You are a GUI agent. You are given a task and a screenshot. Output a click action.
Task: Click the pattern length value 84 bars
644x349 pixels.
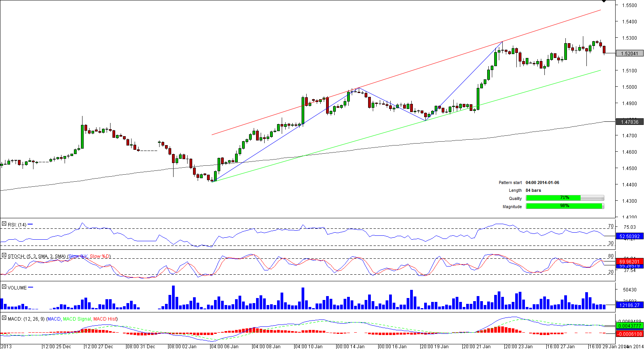click(x=533, y=191)
